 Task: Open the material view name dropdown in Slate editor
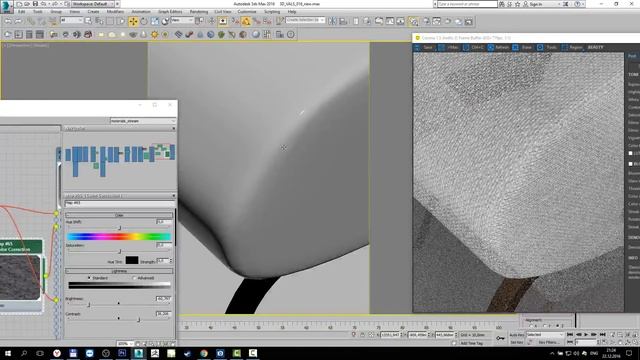(143, 121)
